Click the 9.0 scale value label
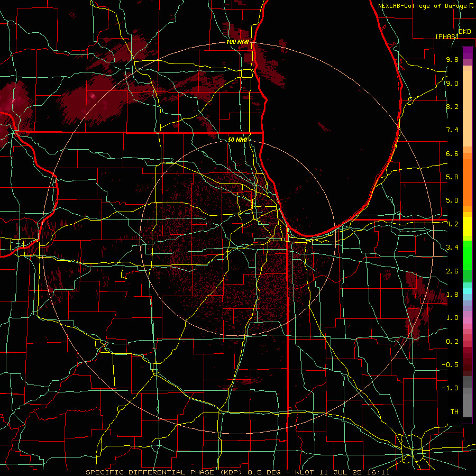Screen dimensions: 476x476 [452, 84]
